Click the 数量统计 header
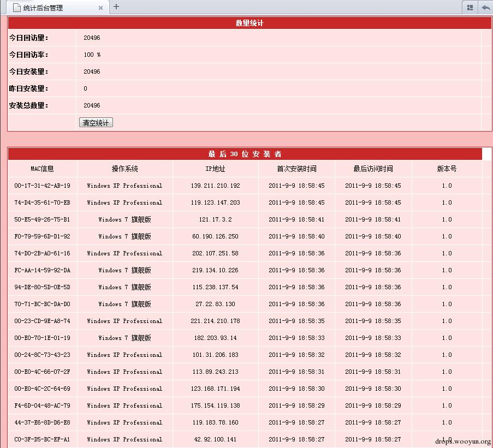Screen dimensions: 493x448 (x=250, y=23)
